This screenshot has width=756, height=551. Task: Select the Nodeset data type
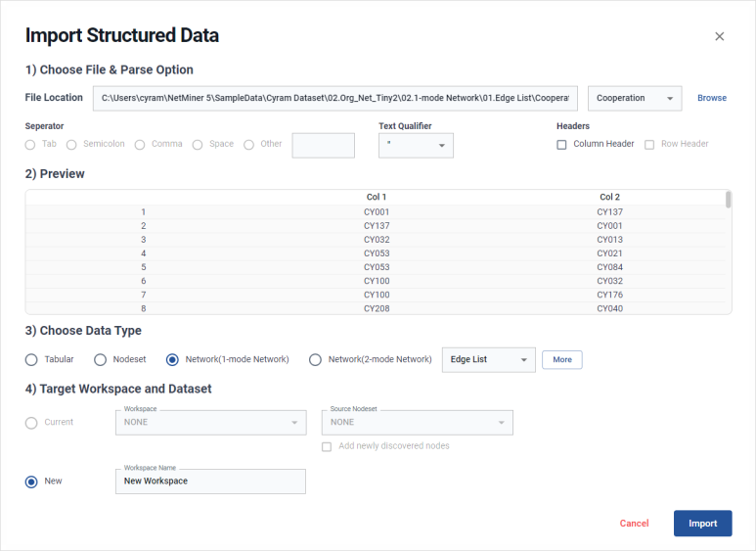pyautogui.click(x=100, y=359)
